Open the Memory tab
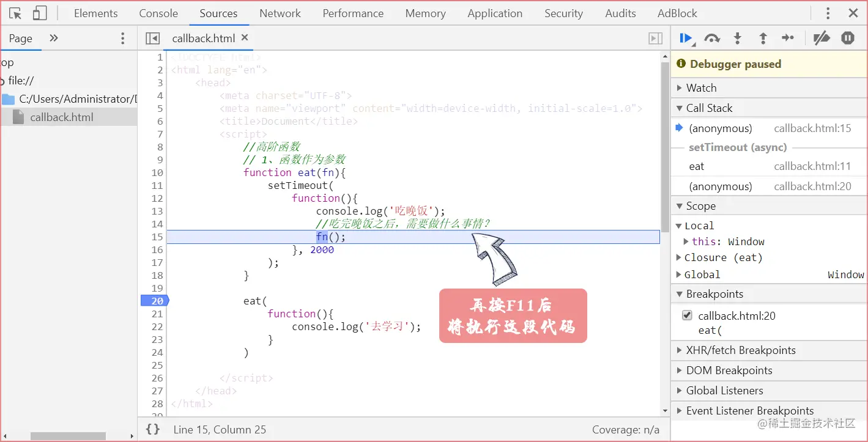Screen dimensions: 868x442 425,13
